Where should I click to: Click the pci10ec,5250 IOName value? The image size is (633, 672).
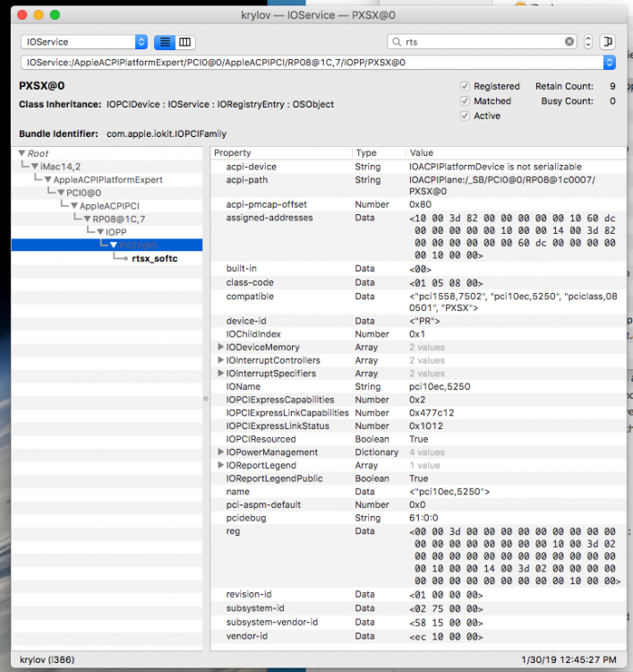coord(440,386)
